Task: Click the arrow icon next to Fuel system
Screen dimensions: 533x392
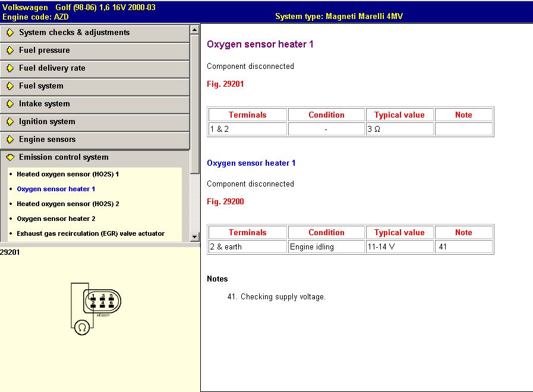Action: pyautogui.click(x=10, y=86)
